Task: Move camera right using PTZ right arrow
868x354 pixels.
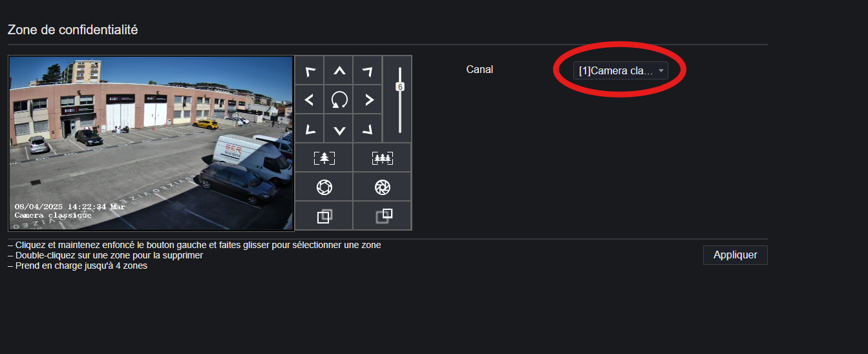Action: [368, 99]
